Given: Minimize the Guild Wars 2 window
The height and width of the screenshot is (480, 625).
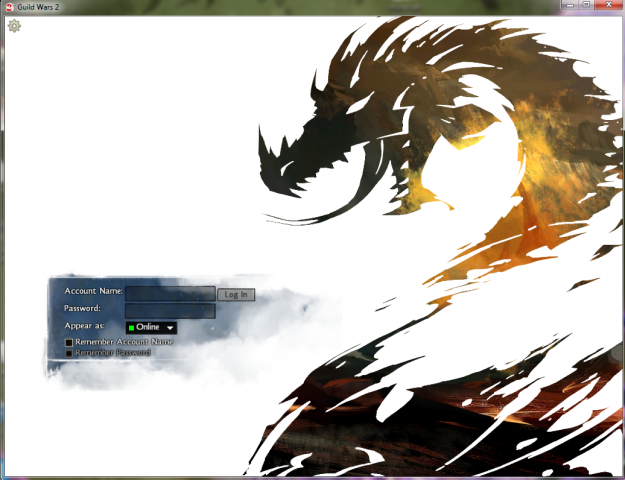Looking at the screenshot, I should 570,6.
